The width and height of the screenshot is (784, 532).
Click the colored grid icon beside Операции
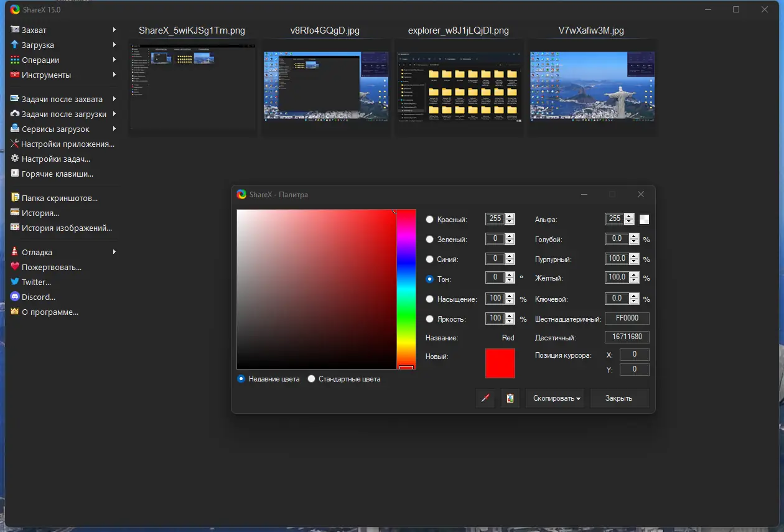click(15, 60)
